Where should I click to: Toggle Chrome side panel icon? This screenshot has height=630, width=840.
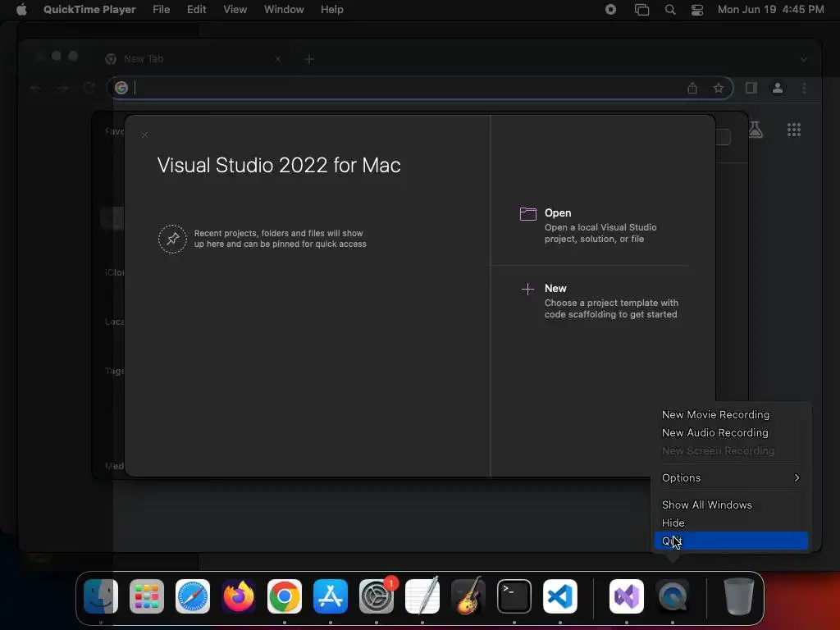(751, 88)
